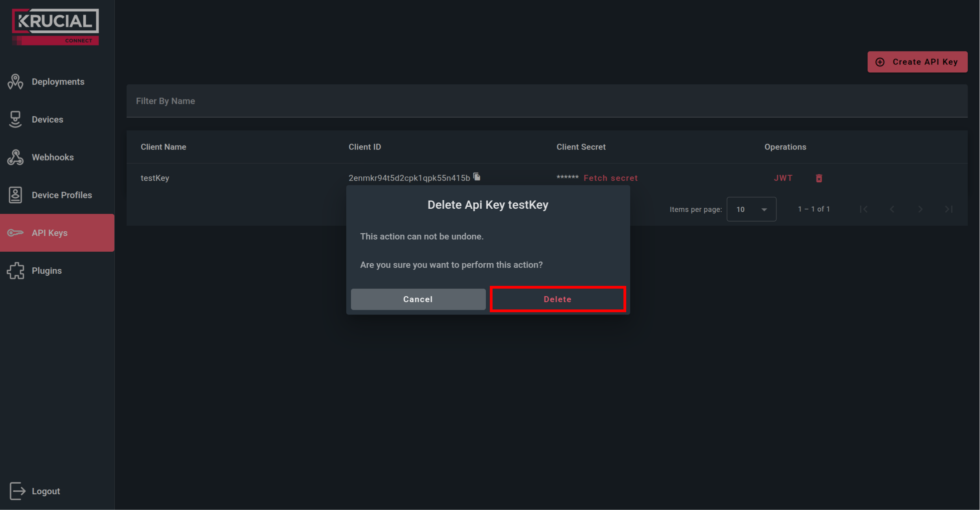Click the Fetch secret link

point(610,178)
